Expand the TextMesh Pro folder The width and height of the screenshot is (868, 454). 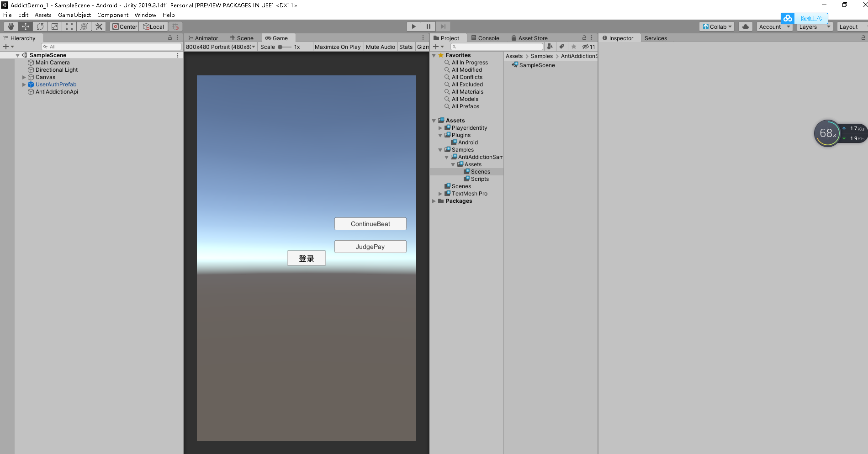tap(440, 194)
